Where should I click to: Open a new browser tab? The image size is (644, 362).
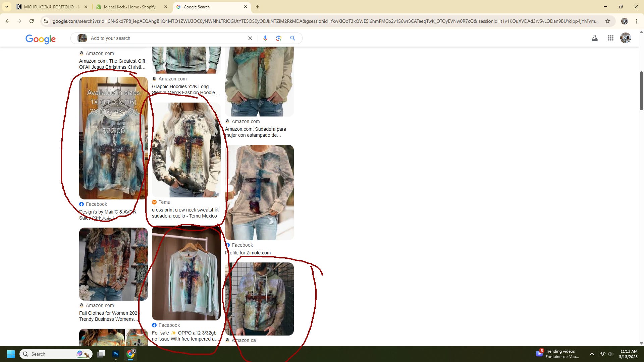(x=257, y=7)
